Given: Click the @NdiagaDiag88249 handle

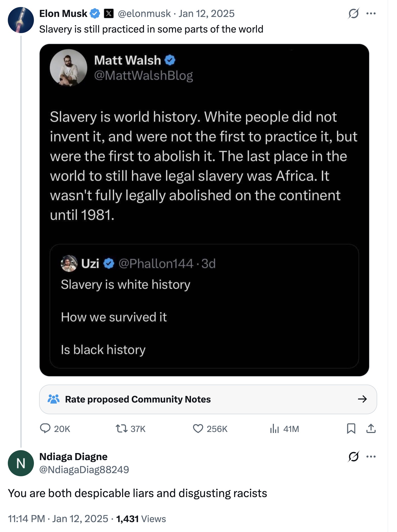Looking at the screenshot, I should [84, 469].
